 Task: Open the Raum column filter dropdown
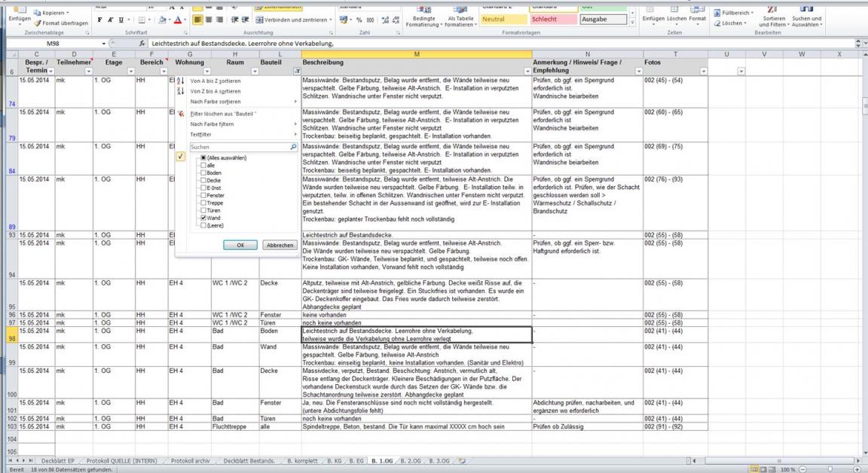click(x=253, y=71)
